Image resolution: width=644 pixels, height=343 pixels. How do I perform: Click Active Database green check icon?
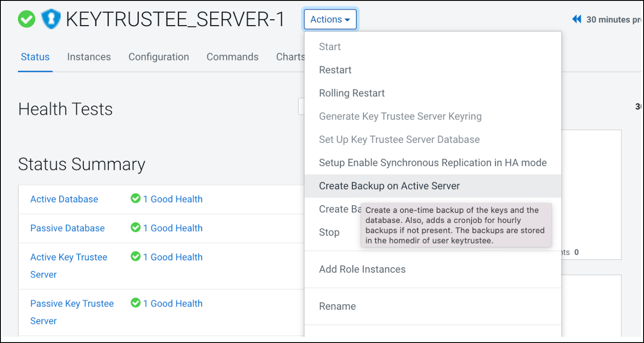(136, 199)
